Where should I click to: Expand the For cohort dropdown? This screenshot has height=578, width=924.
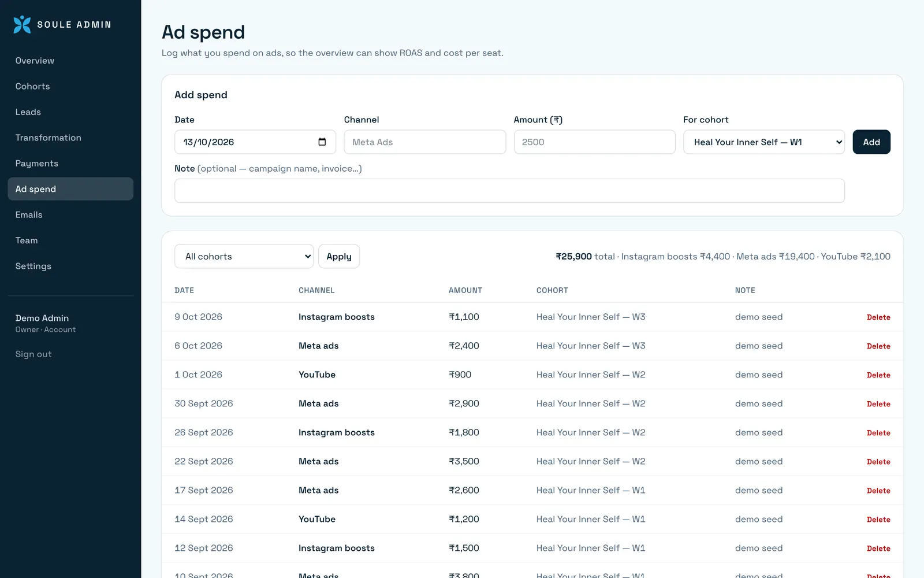(x=764, y=142)
